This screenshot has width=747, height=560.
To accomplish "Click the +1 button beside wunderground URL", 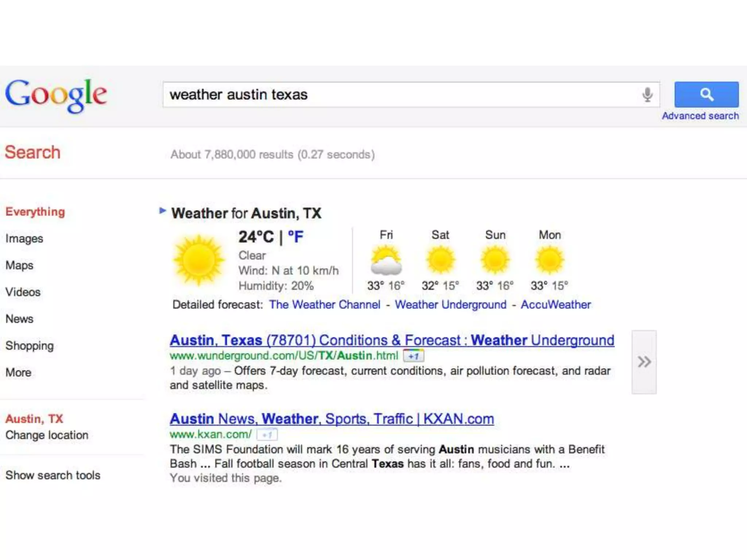I will [414, 355].
